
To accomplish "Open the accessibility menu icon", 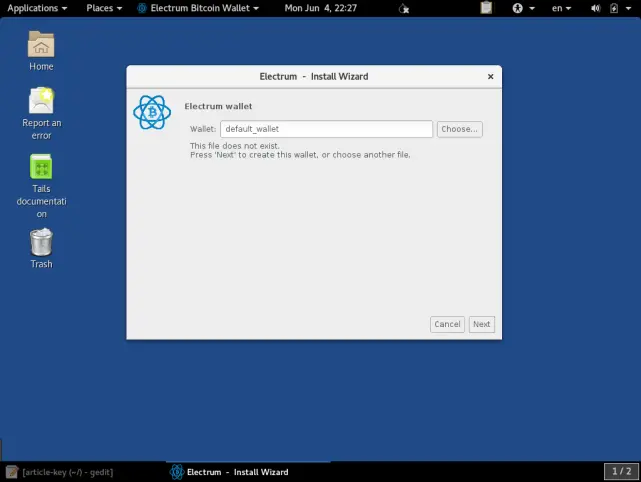I will 518,8.
